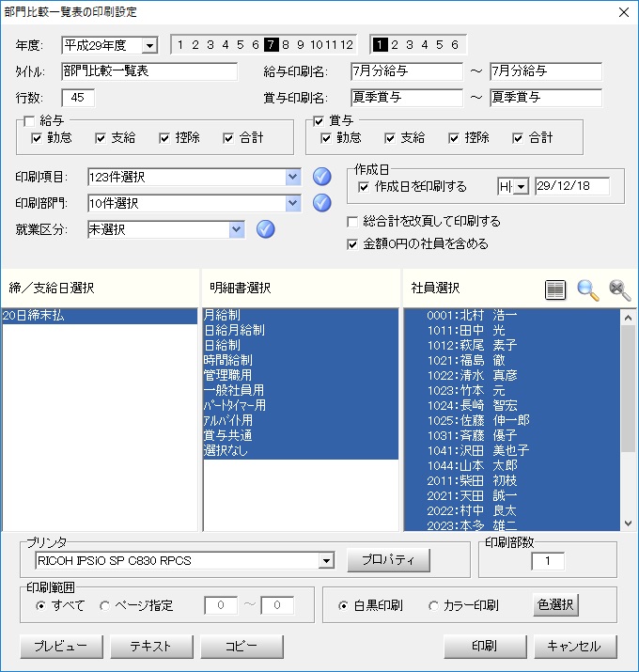Open the era dropdown in 作成日
This screenshot has height=672, width=639.
point(522,186)
